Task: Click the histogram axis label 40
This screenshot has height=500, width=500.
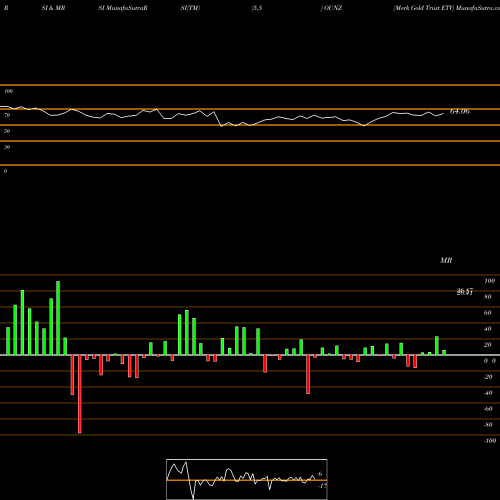Action: click(488, 329)
